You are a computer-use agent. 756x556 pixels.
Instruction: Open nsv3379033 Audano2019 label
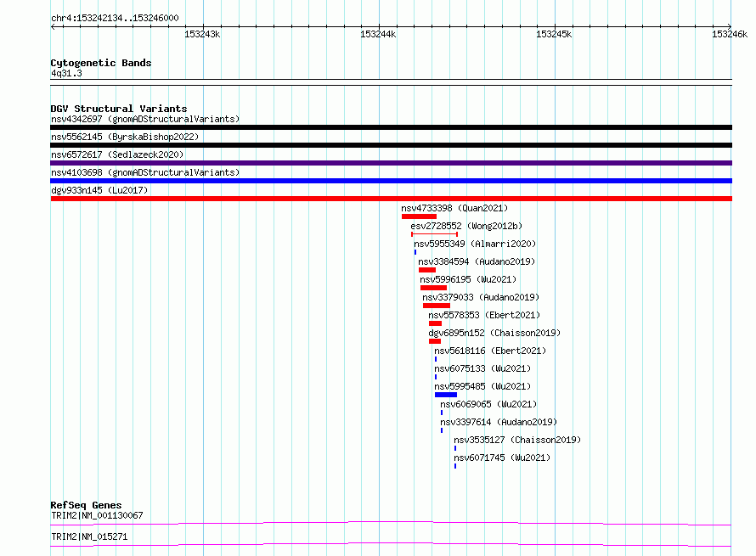point(481,297)
